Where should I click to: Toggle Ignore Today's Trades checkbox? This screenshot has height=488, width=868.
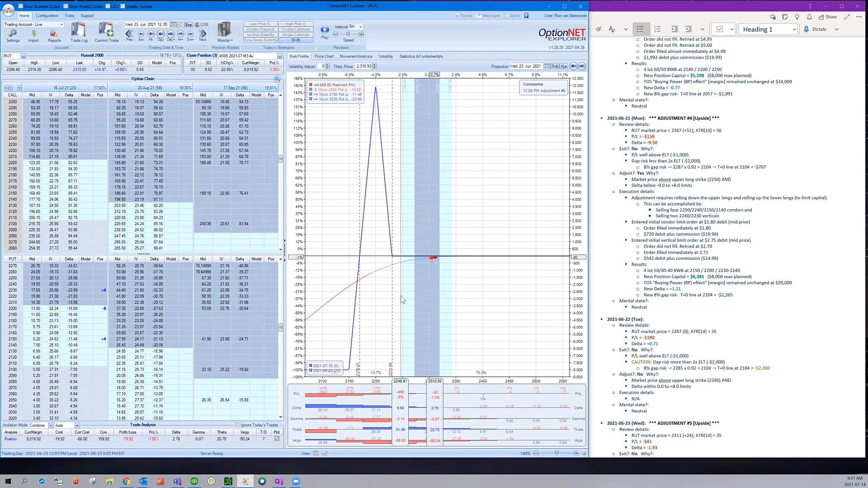238,425
